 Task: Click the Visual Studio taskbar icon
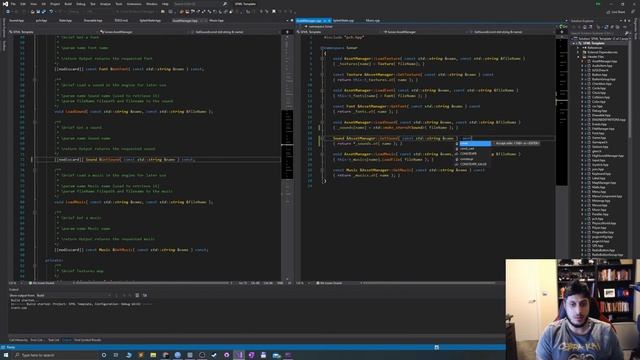click(239, 356)
